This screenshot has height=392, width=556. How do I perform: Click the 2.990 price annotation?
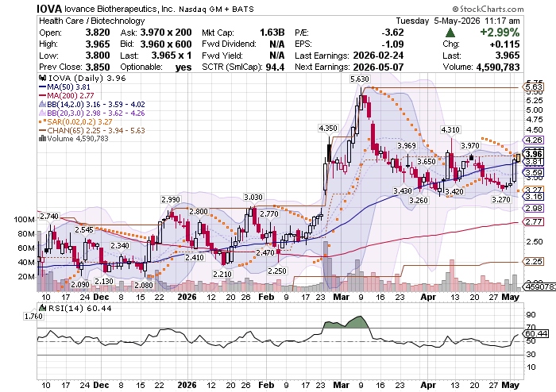click(171, 200)
